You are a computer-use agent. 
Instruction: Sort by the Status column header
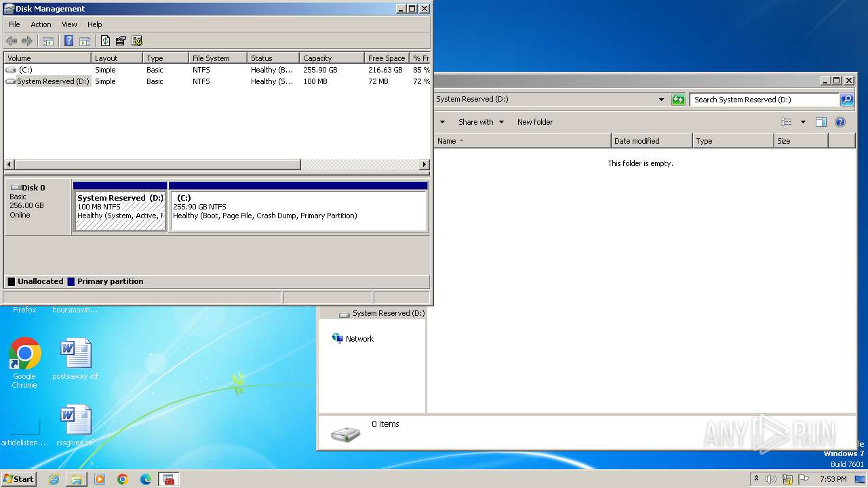tap(273, 58)
